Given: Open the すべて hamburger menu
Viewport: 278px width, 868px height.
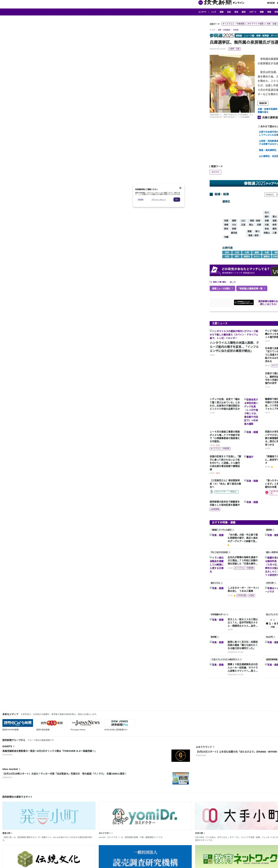Looking at the screenshot, I should point(202,12).
